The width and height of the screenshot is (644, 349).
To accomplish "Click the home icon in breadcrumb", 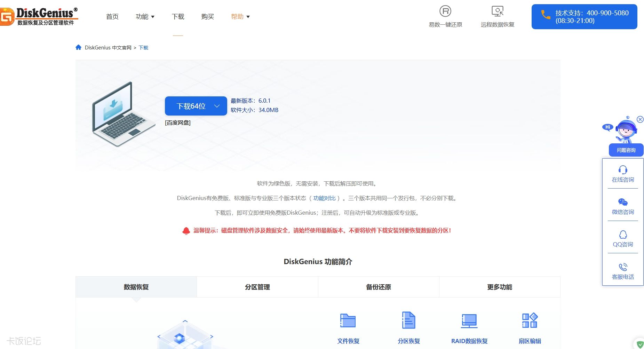I will pos(79,47).
